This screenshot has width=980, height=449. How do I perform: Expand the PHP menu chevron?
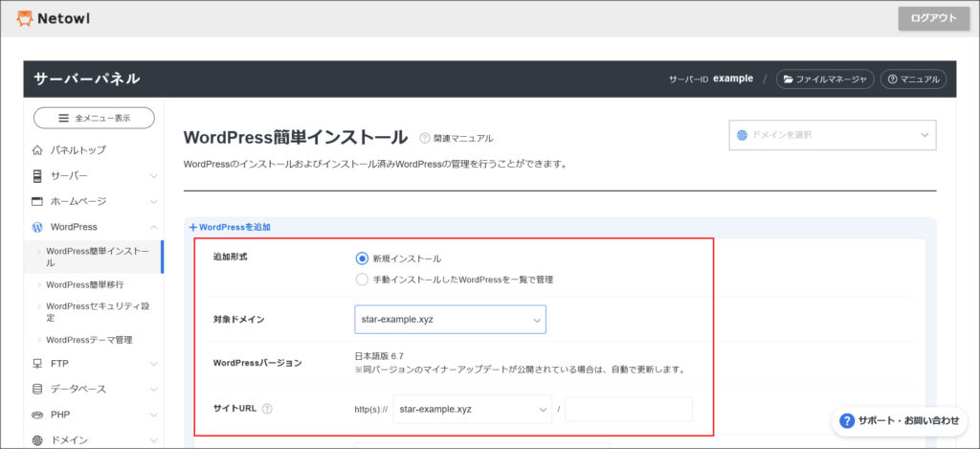tap(154, 415)
